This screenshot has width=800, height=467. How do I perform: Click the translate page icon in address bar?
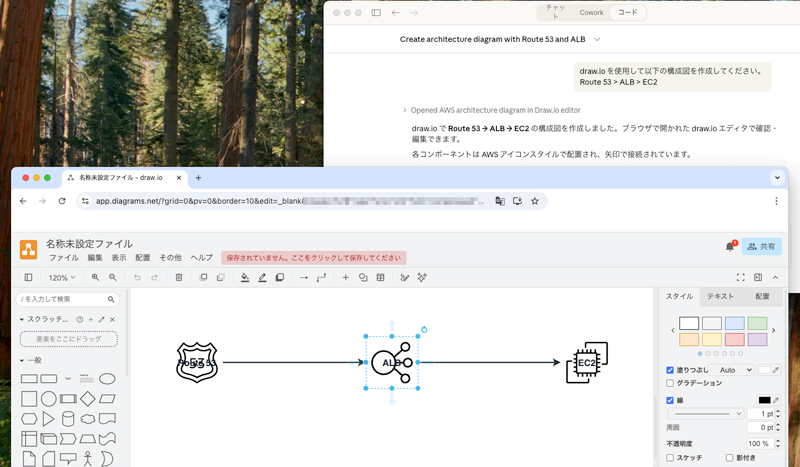pyautogui.click(x=500, y=201)
